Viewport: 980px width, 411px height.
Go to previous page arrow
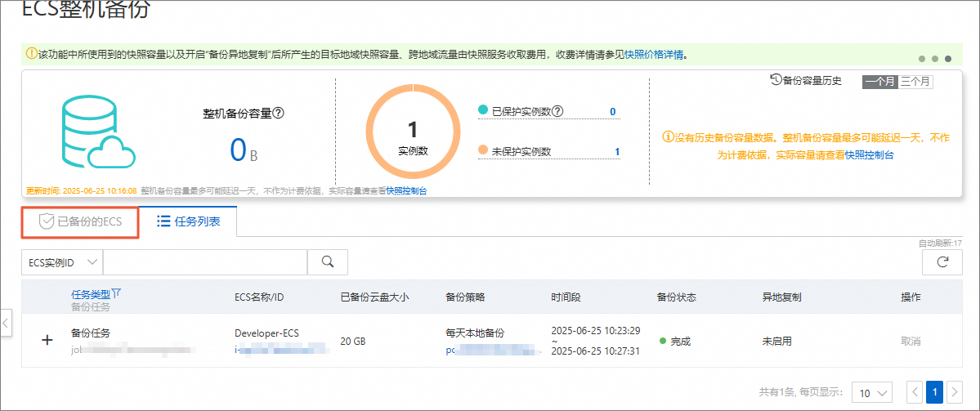click(915, 393)
